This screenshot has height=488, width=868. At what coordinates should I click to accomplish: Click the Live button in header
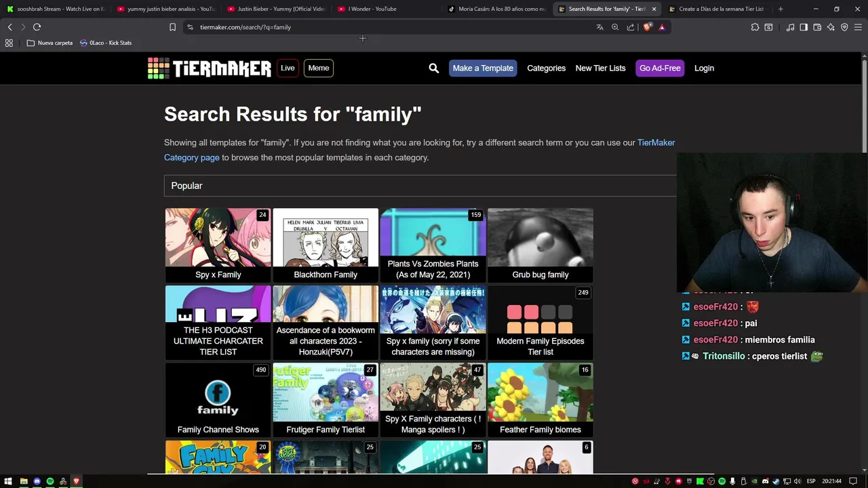(288, 68)
